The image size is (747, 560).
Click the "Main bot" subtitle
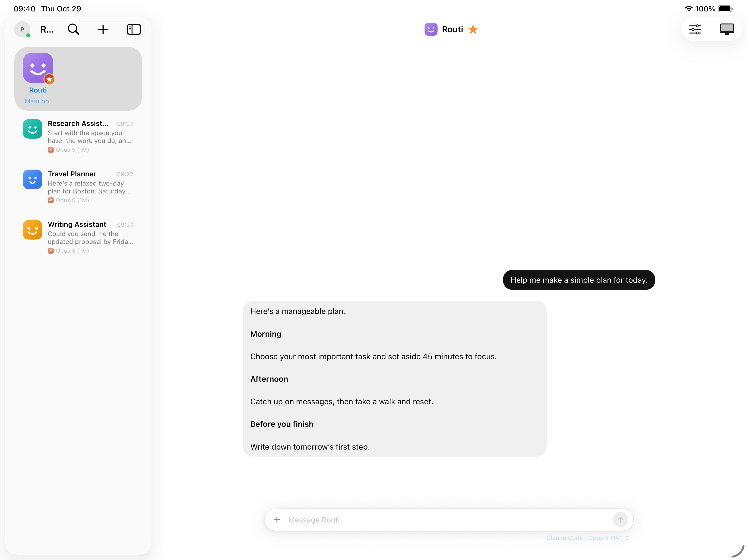pyautogui.click(x=38, y=101)
